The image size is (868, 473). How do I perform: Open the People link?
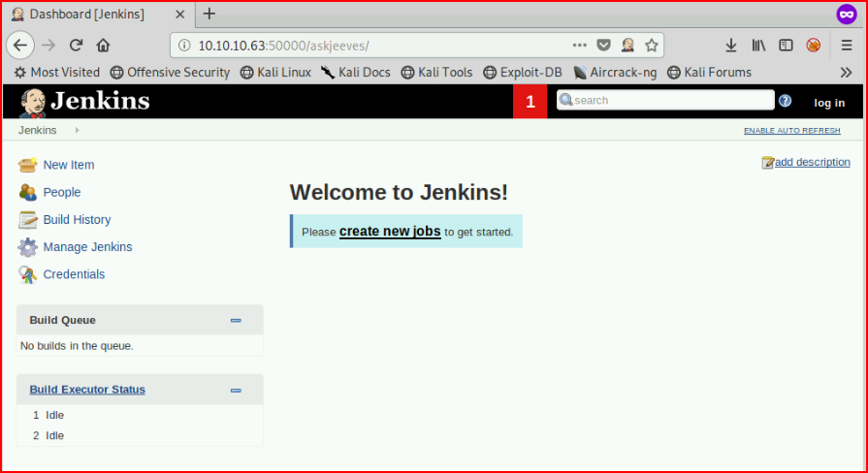62,192
